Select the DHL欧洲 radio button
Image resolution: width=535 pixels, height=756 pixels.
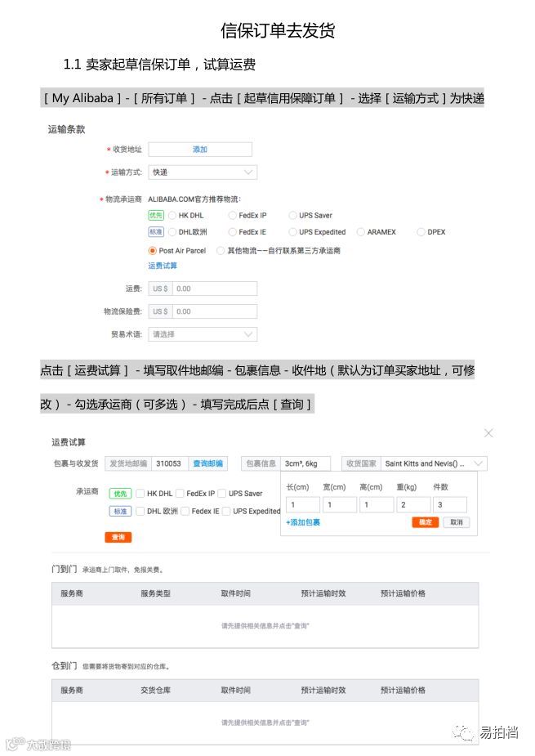pos(172,232)
